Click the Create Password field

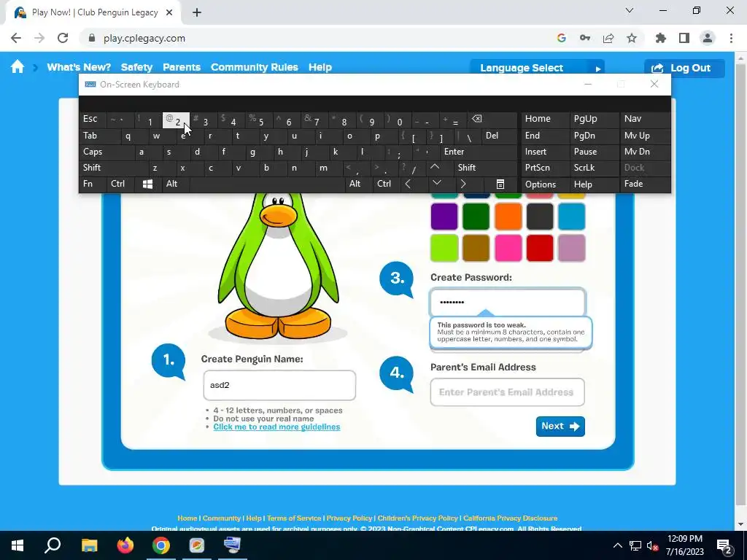click(508, 302)
